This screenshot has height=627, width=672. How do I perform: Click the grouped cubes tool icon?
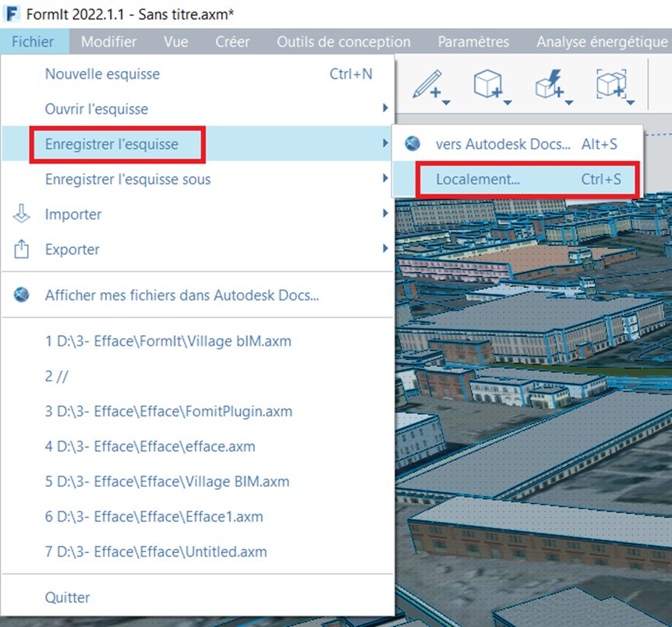(x=610, y=84)
